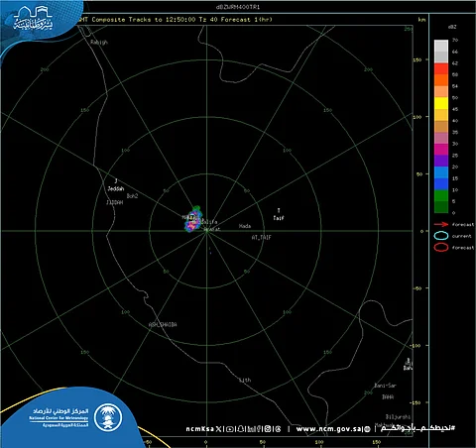476x448 pixels.
Task: Click the Instagram icon in footer
Action: pyautogui.click(x=268, y=429)
